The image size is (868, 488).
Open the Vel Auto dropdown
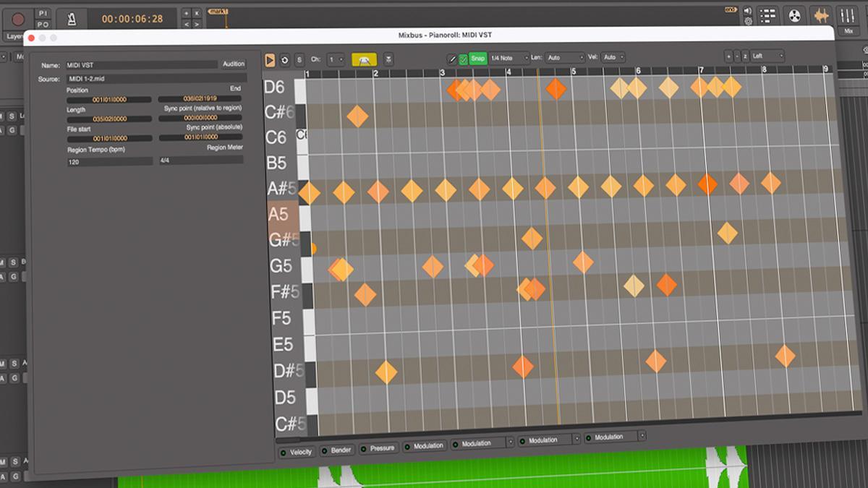click(613, 57)
